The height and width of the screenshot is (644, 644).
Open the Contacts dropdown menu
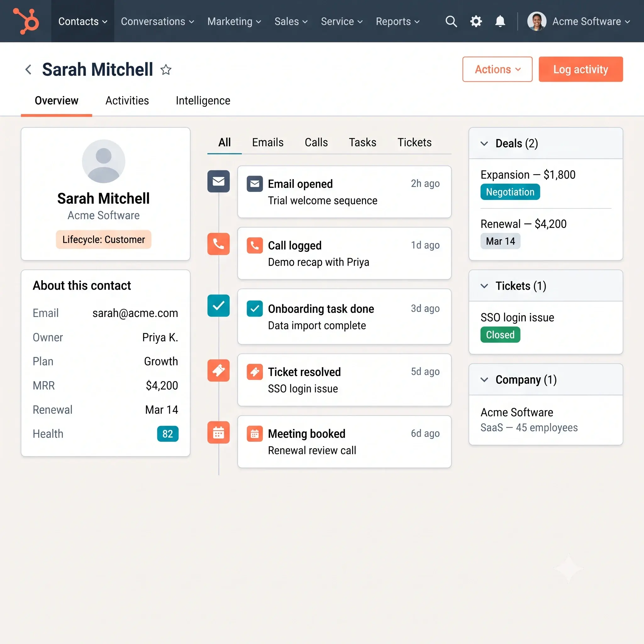[83, 21]
